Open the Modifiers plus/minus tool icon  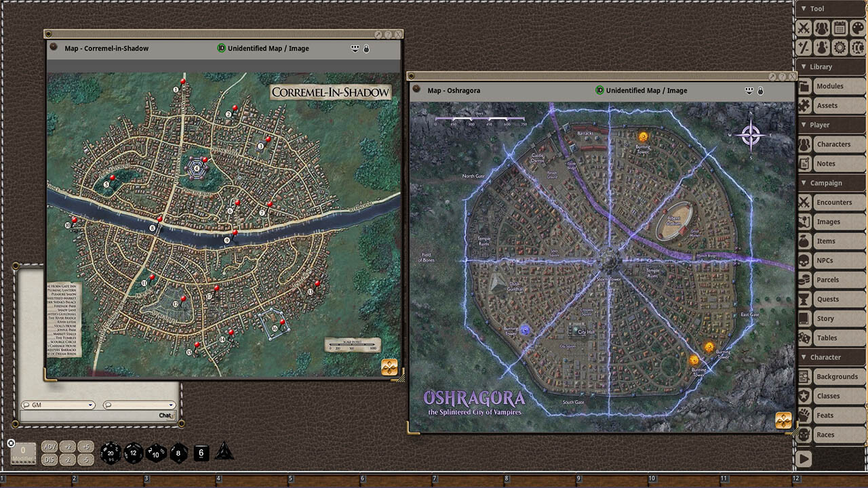pos(804,47)
